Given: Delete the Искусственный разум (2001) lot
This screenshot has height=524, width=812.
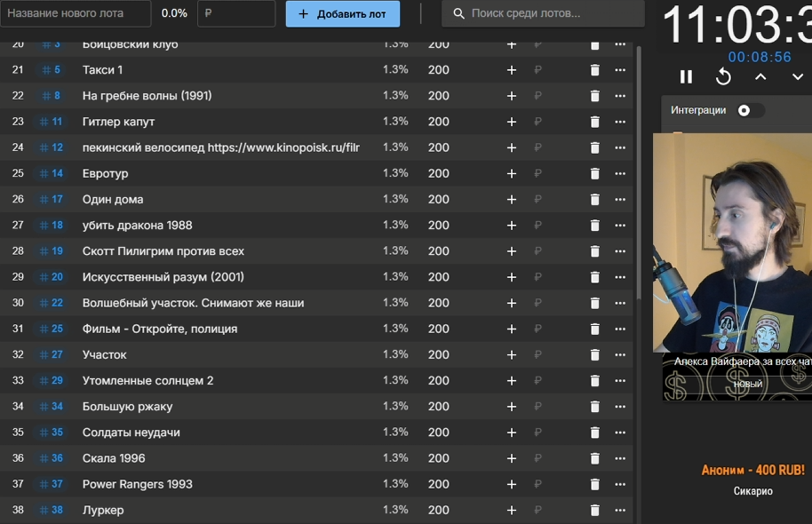Looking at the screenshot, I should tap(594, 277).
